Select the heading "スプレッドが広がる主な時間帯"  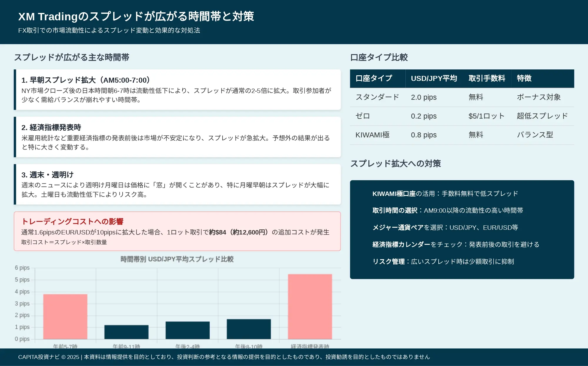[72, 57]
